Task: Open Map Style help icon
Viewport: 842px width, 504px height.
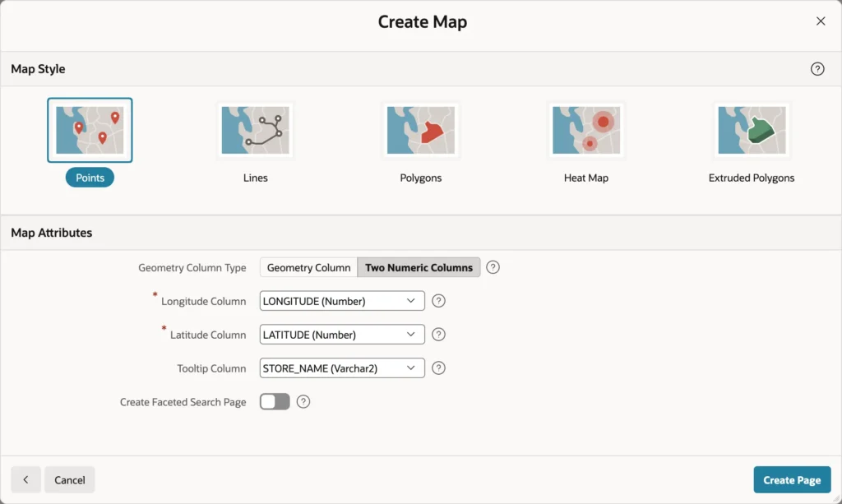Action: click(817, 69)
